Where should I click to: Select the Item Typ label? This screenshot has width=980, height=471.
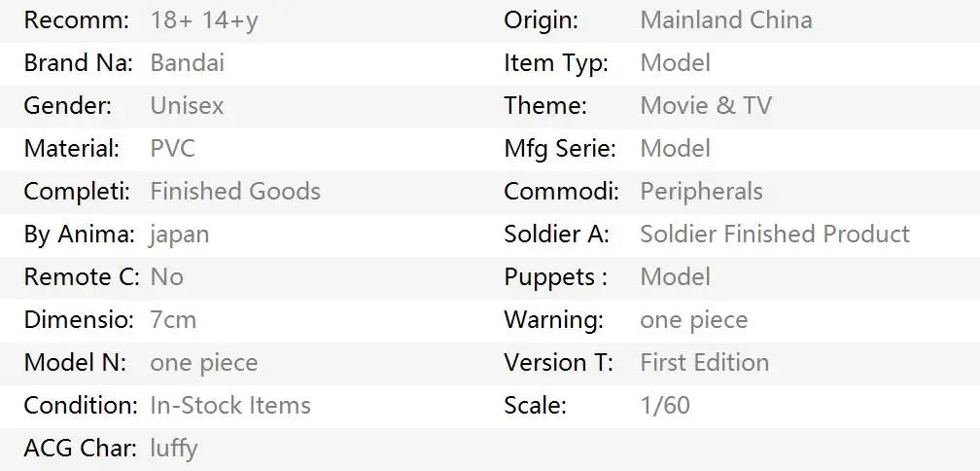[556, 64]
